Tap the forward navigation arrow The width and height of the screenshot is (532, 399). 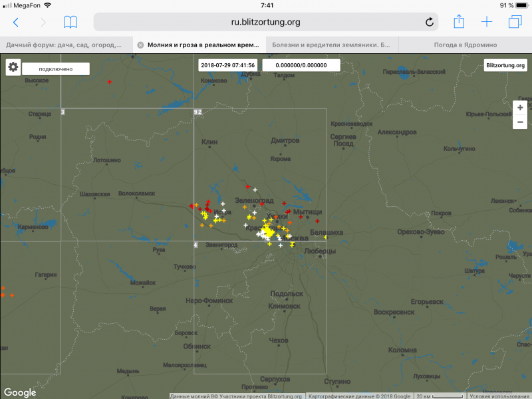click(x=43, y=23)
